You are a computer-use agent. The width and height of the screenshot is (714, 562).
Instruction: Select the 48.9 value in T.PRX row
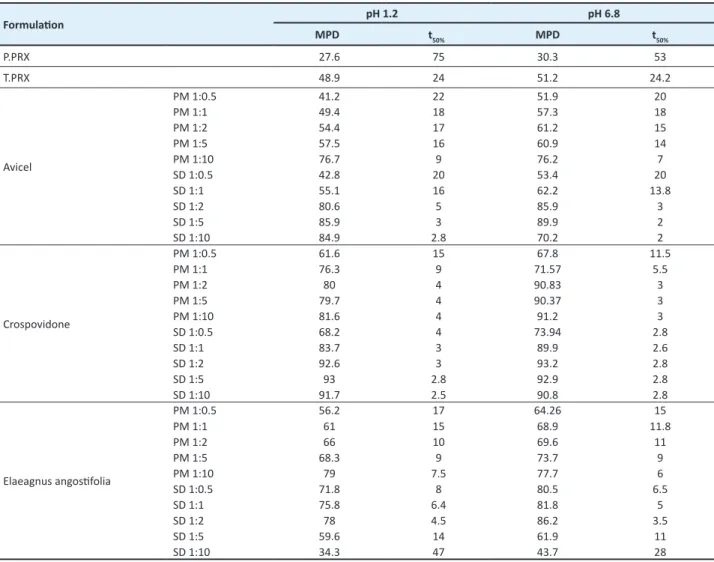click(329, 78)
